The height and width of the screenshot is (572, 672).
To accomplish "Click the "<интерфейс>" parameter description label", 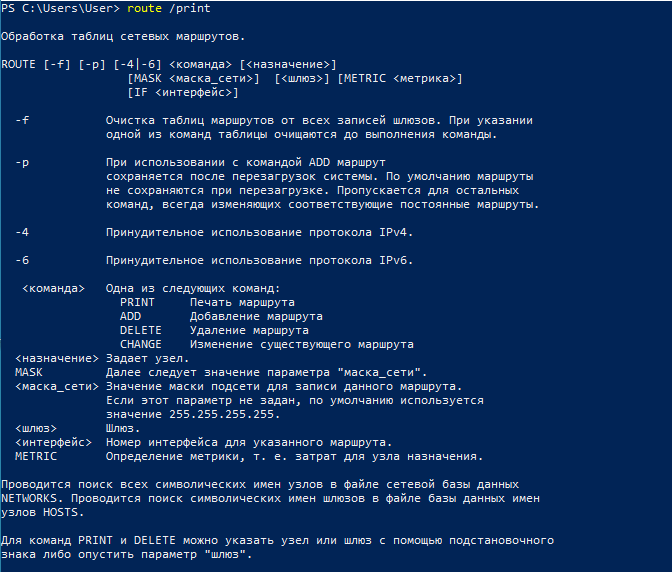I will pos(53,442).
